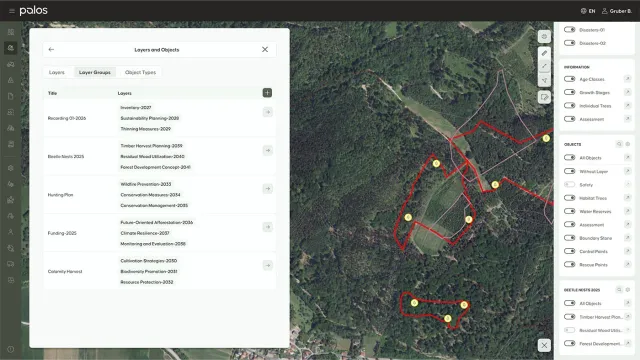Click the navigation arrow tool on map
640x360 pixels.
(544, 80)
